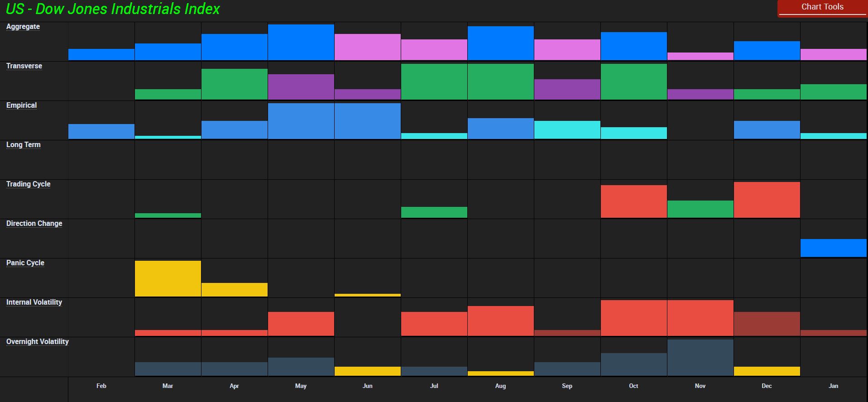The image size is (868, 402).
Task: Select the Trading Cycle bar for December
Action: coord(767,200)
